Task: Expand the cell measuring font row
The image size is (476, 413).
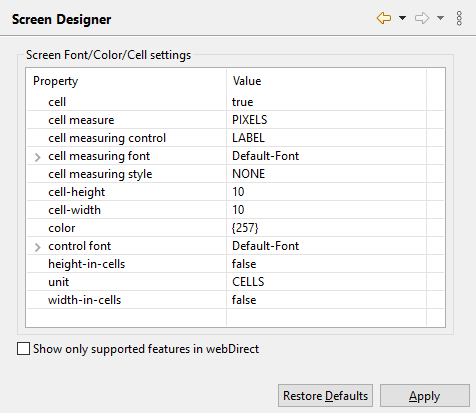Action: (38, 157)
